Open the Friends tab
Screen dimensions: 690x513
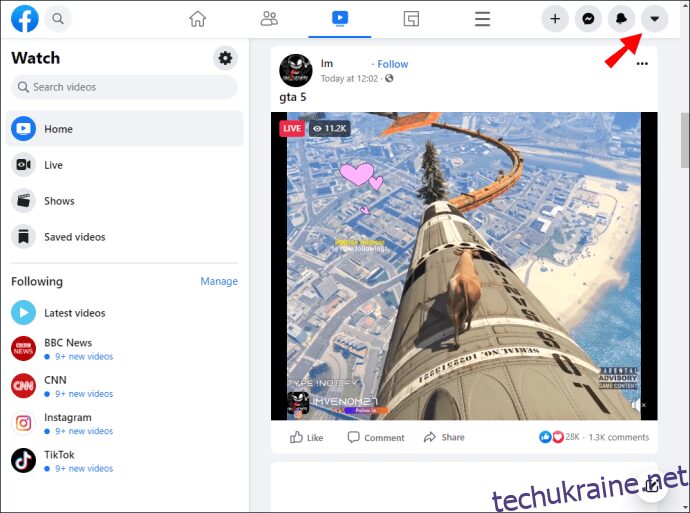[x=269, y=19]
